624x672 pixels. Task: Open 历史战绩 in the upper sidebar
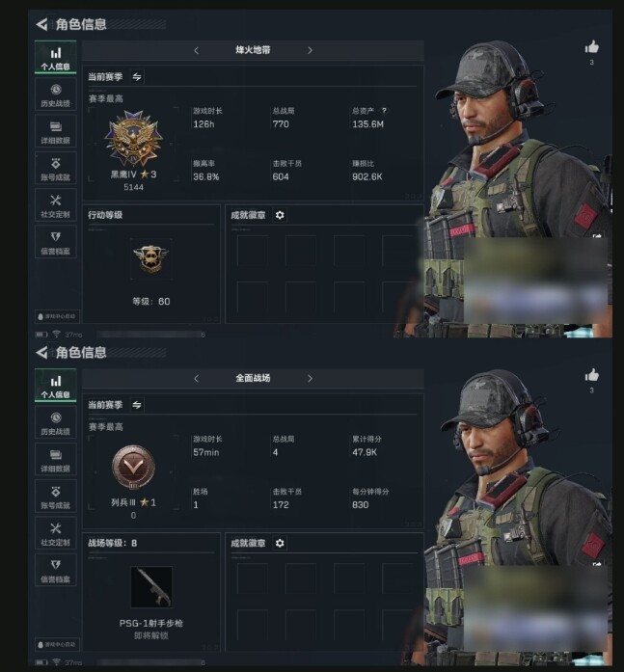coord(56,95)
